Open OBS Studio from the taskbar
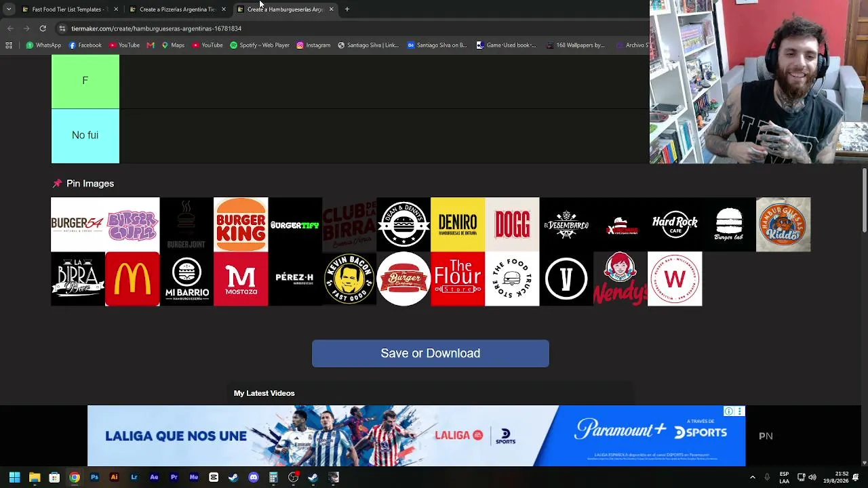868x488 pixels. (293, 477)
